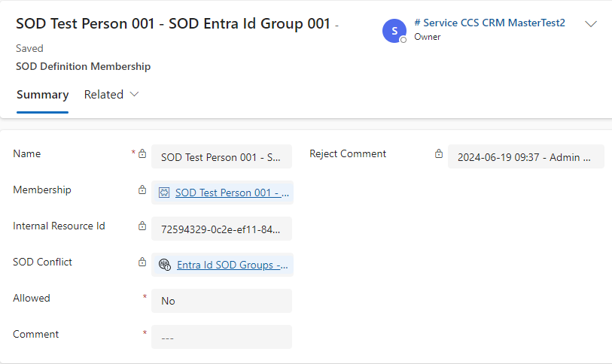Click the lock icon beside Reject Comment

439,154
